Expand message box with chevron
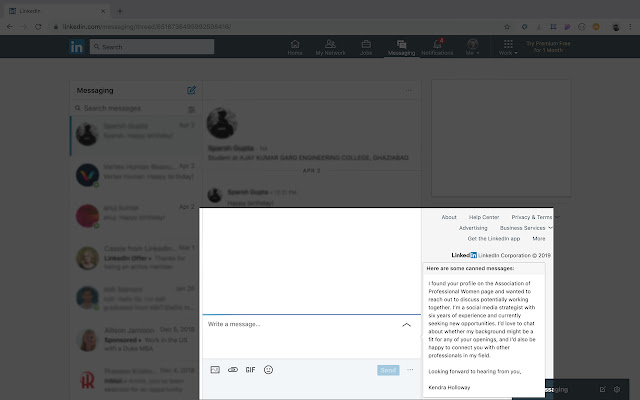640x400 pixels. click(x=407, y=325)
